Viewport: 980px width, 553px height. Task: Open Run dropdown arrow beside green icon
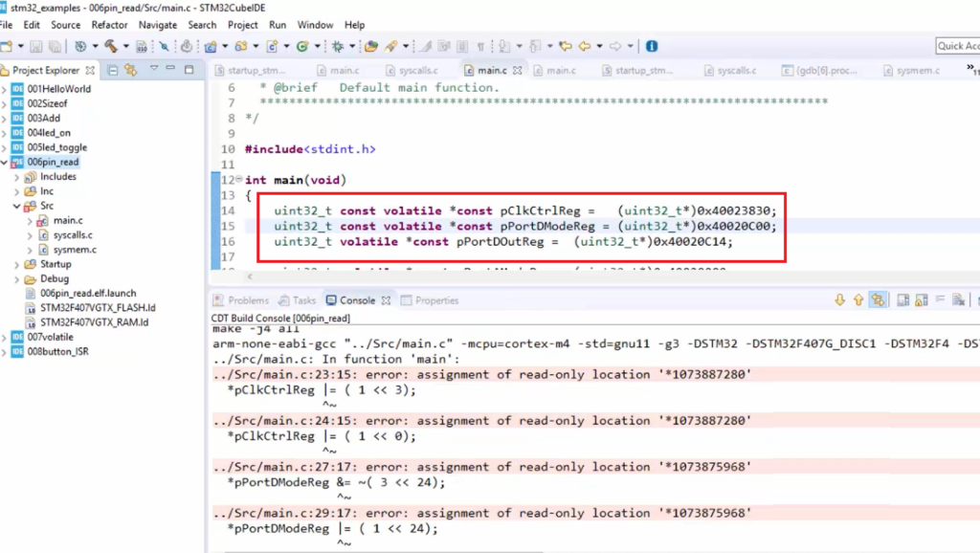pos(317,46)
